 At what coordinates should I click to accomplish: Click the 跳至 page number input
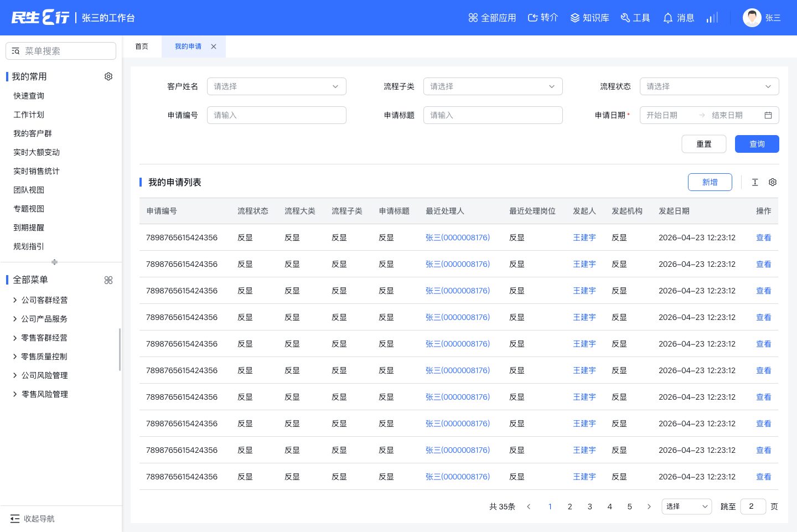pyautogui.click(x=753, y=507)
